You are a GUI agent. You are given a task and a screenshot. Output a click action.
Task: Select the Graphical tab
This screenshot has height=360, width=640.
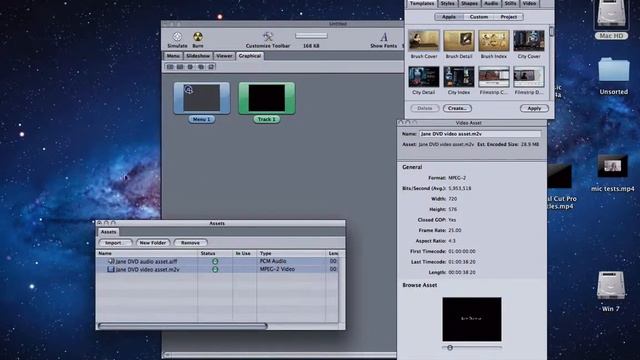250,56
